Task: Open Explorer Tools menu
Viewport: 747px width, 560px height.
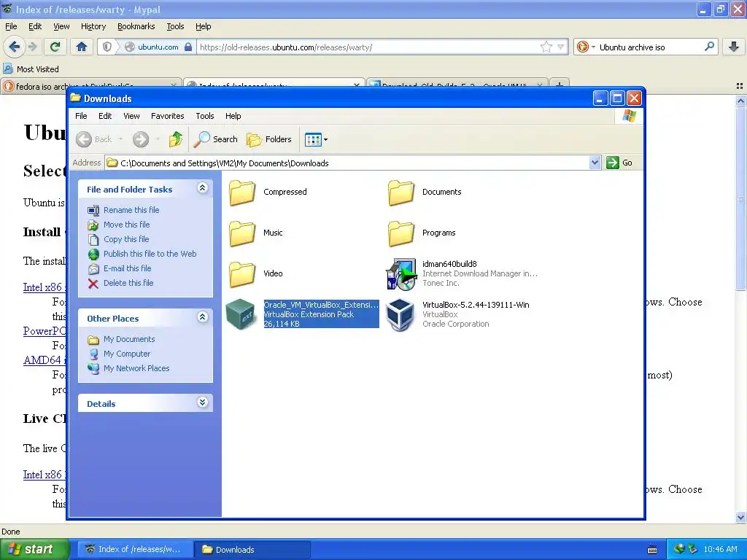Action: 205,116
